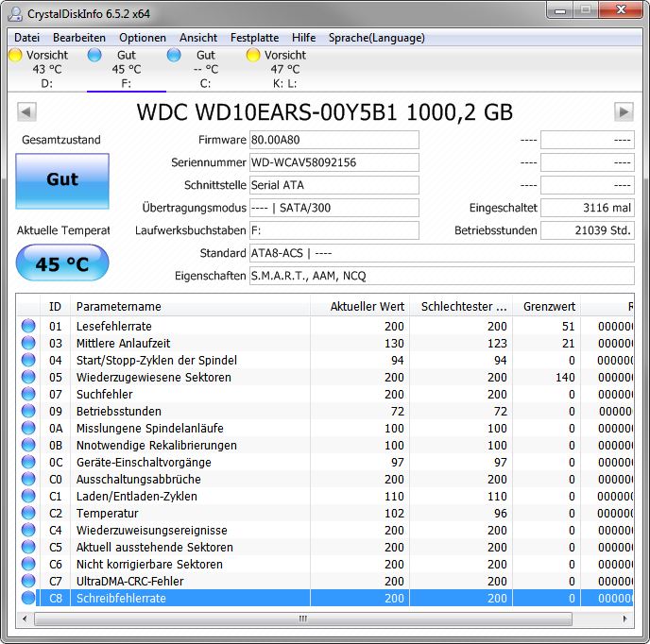Click Betriebsstunden value 21039 Std.
Image resolution: width=650 pixels, height=644 pixels.
pos(588,230)
